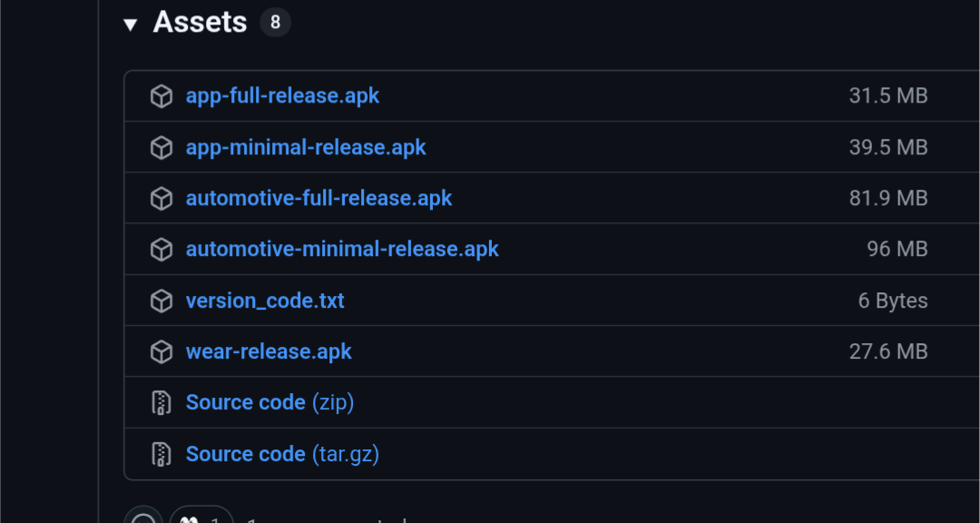Download wear-release.apk
Image resolution: width=980 pixels, height=523 pixels.
tap(269, 351)
